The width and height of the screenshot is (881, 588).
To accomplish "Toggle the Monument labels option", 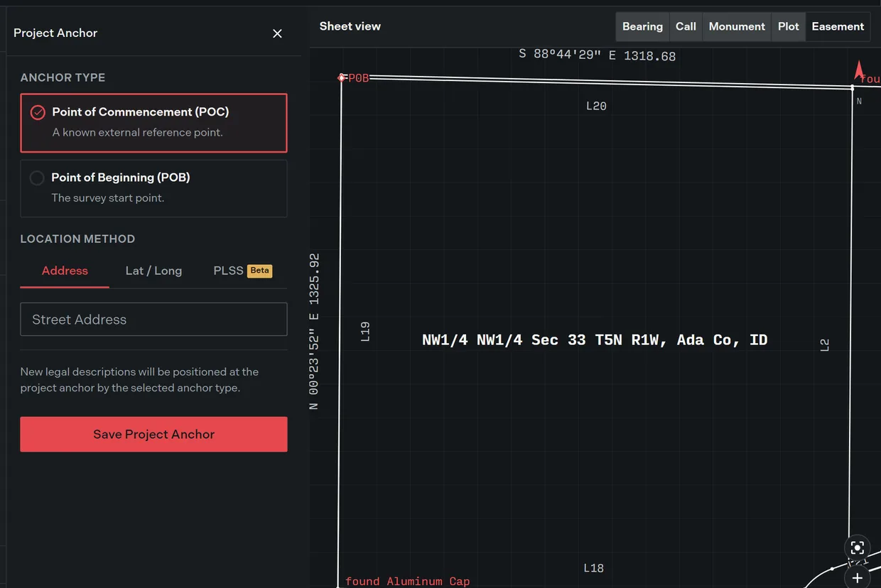I will click(x=737, y=26).
